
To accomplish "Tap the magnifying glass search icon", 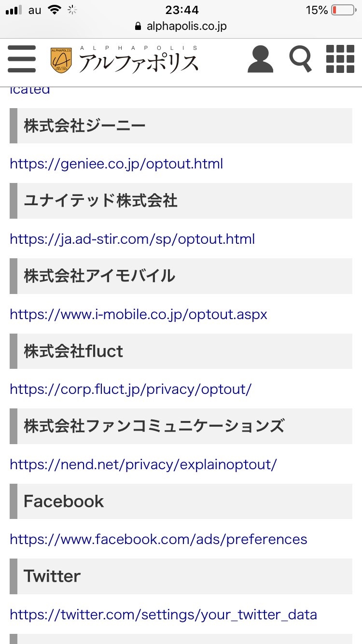I will 300,59.
